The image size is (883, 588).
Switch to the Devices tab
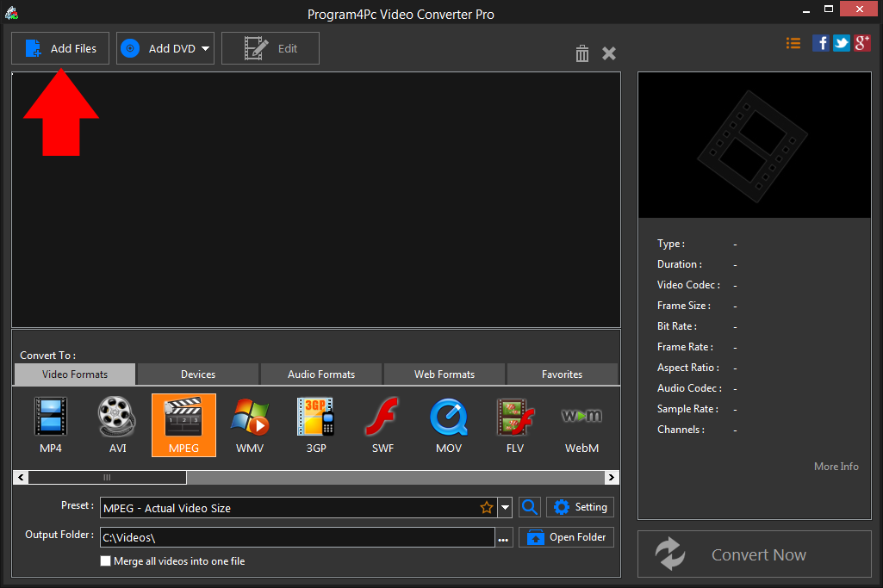point(196,374)
